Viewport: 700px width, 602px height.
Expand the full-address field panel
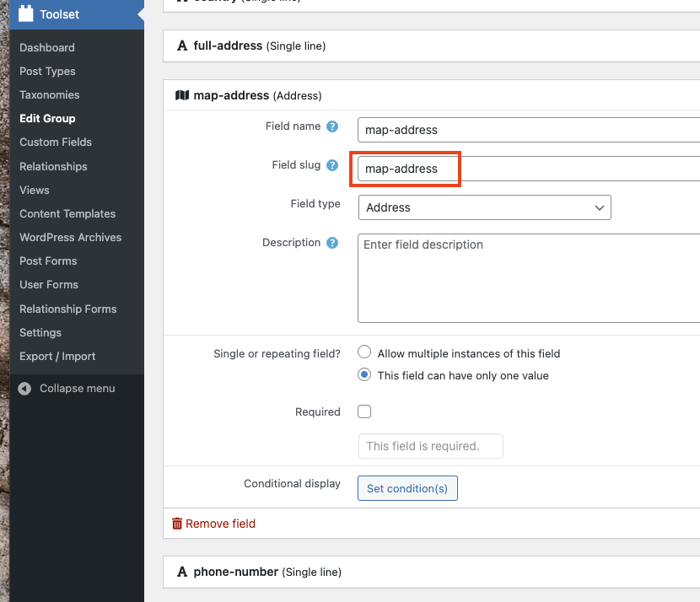[x=431, y=46]
